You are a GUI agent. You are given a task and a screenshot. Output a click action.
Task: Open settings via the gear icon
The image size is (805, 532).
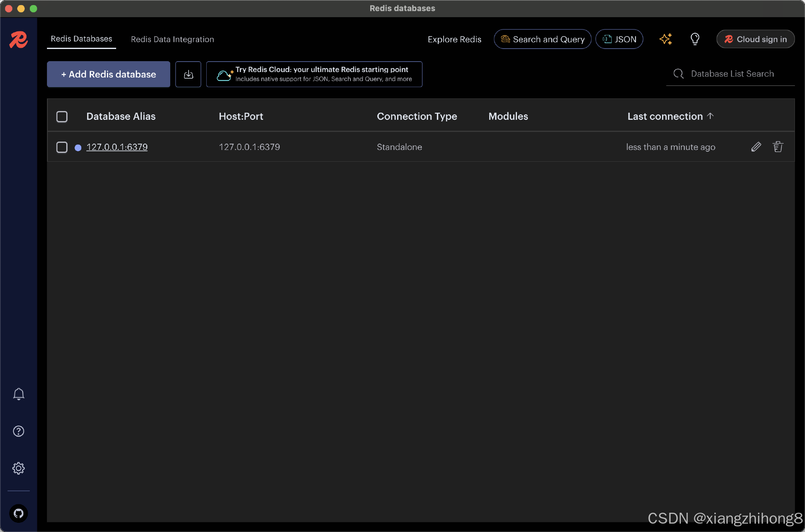pyautogui.click(x=18, y=468)
